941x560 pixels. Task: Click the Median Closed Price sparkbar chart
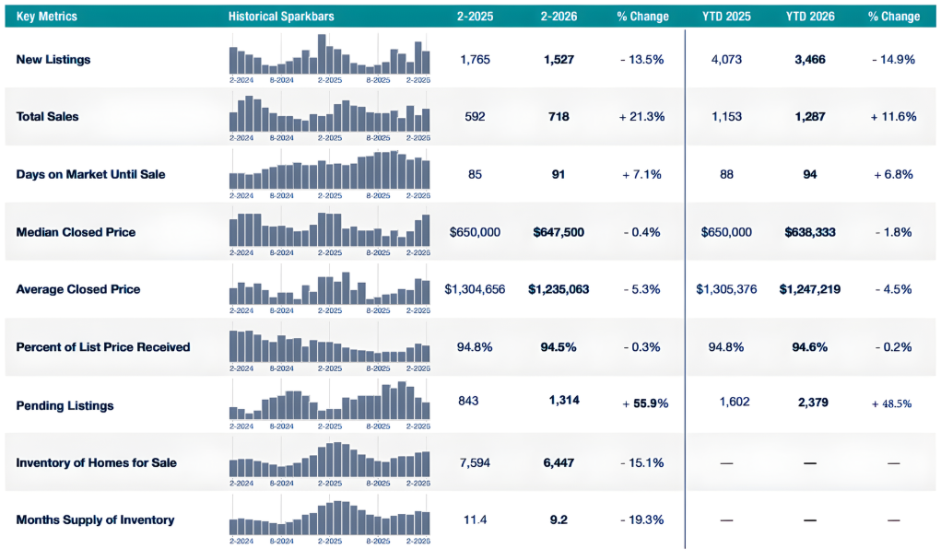(x=329, y=231)
